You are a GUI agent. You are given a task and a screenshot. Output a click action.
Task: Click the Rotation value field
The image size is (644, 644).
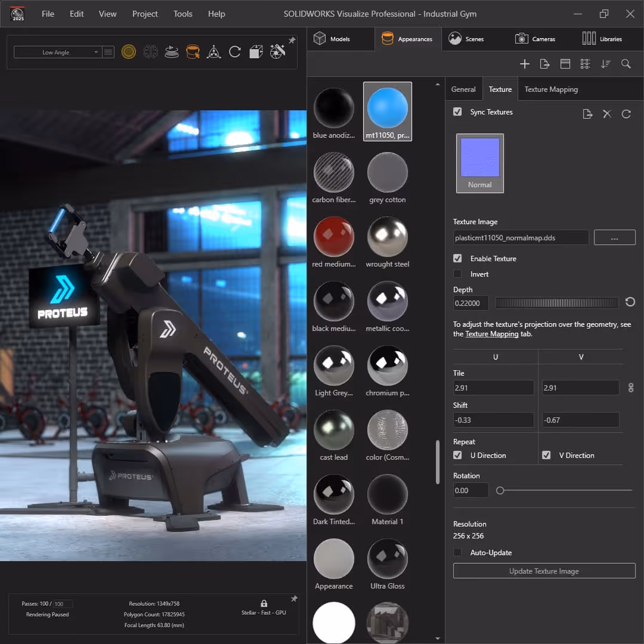coord(470,490)
